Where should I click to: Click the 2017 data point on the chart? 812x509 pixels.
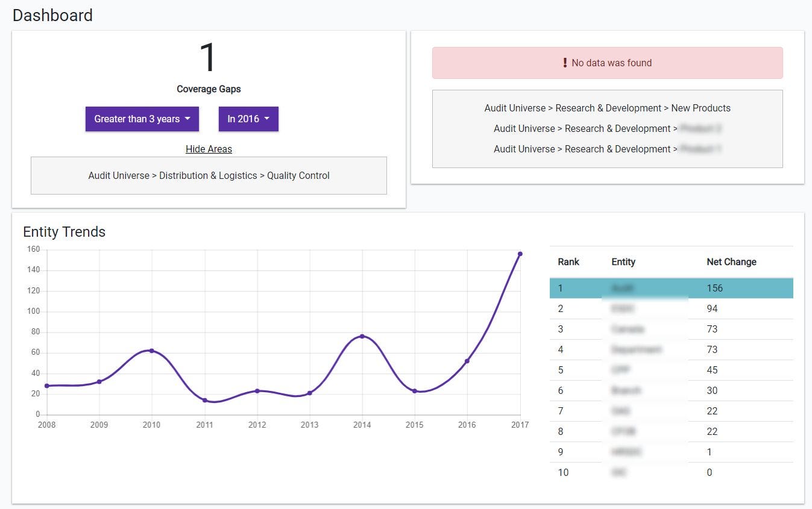[520, 254]
